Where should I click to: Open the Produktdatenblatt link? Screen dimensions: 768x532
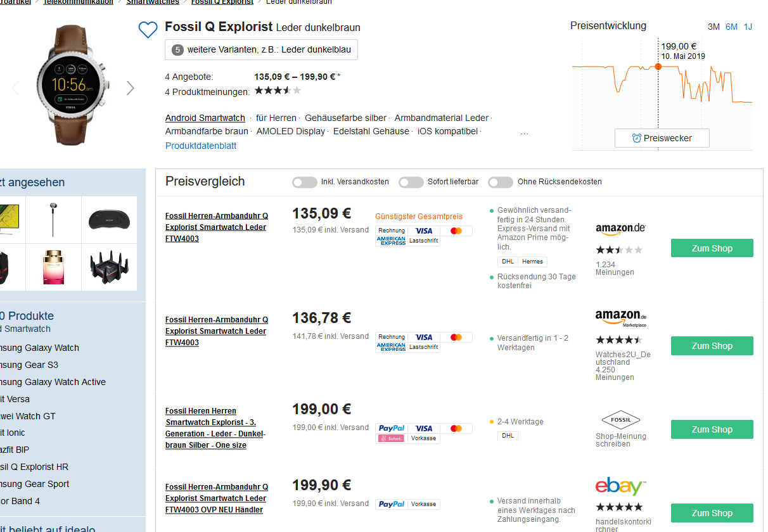pos(201,146)
